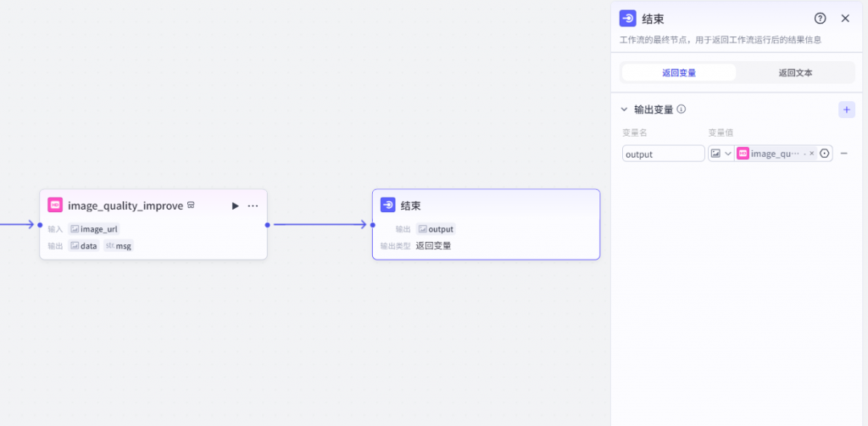Screen dimensions: 868x426
Task: Click the circular target icon in variable value
Action: pos(824,154)
